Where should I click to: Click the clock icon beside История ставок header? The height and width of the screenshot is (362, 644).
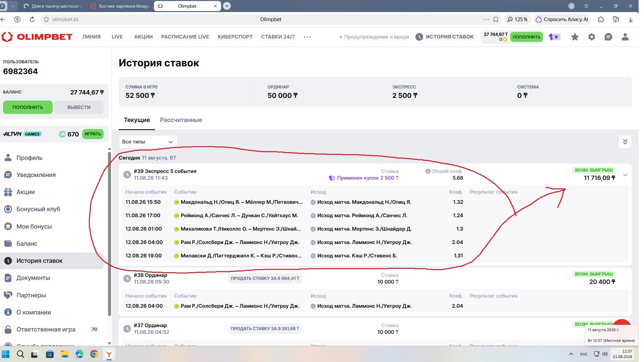[419, 37]
